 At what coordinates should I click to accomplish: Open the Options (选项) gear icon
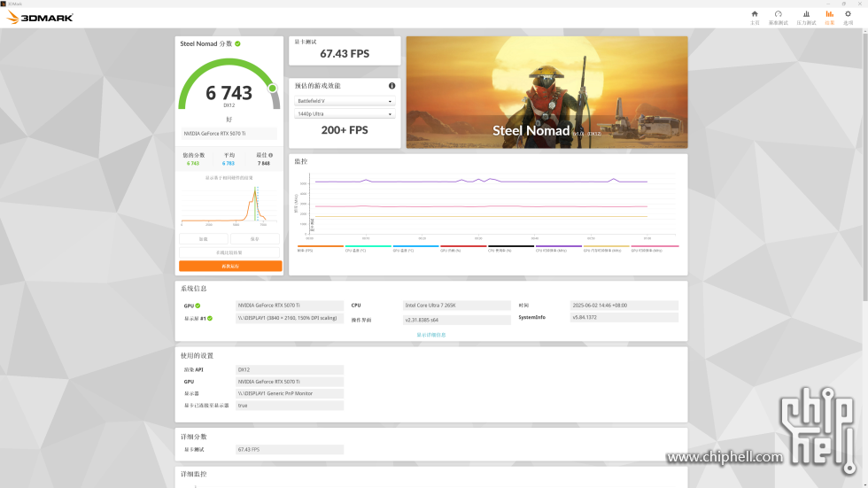[849, 17]
